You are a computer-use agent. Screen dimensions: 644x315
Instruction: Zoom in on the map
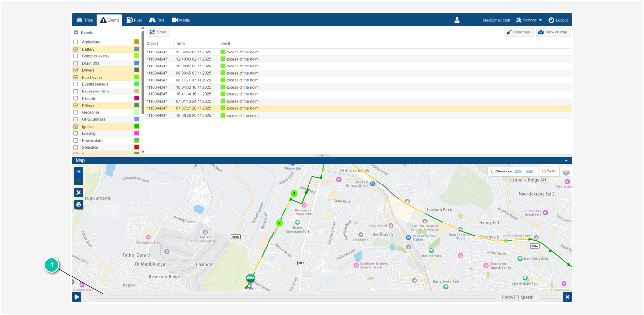(x=79, y=171)
